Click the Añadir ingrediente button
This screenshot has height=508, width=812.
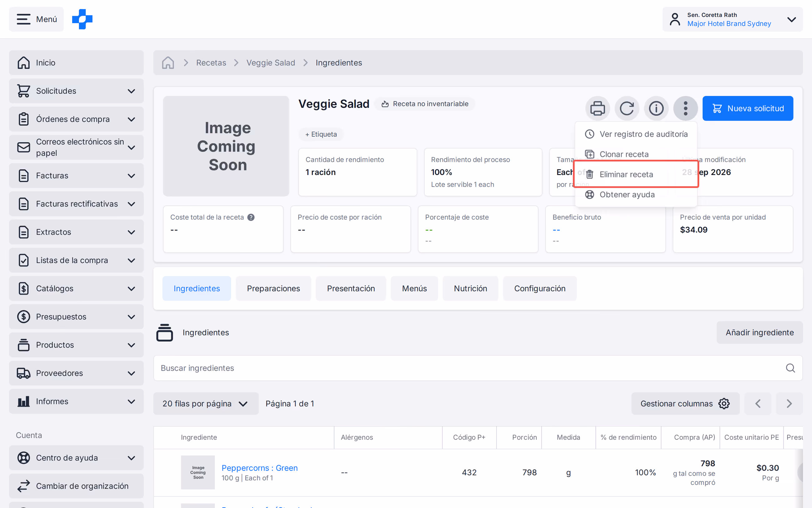(760, 333)
